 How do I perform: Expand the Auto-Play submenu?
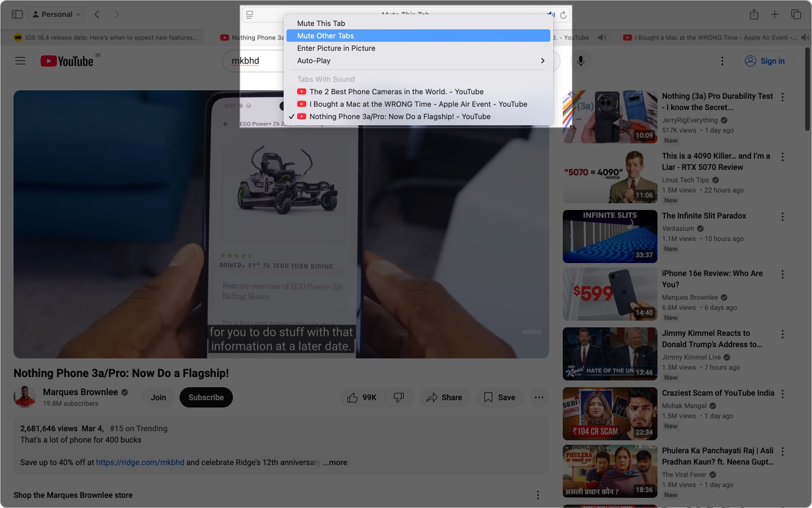[x=418, y=60]
